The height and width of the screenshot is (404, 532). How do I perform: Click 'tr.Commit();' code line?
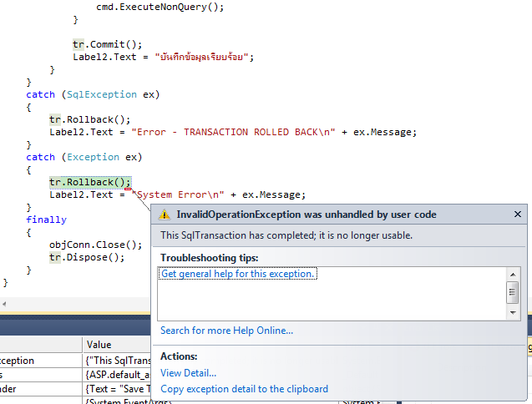(x=107, y=44)
